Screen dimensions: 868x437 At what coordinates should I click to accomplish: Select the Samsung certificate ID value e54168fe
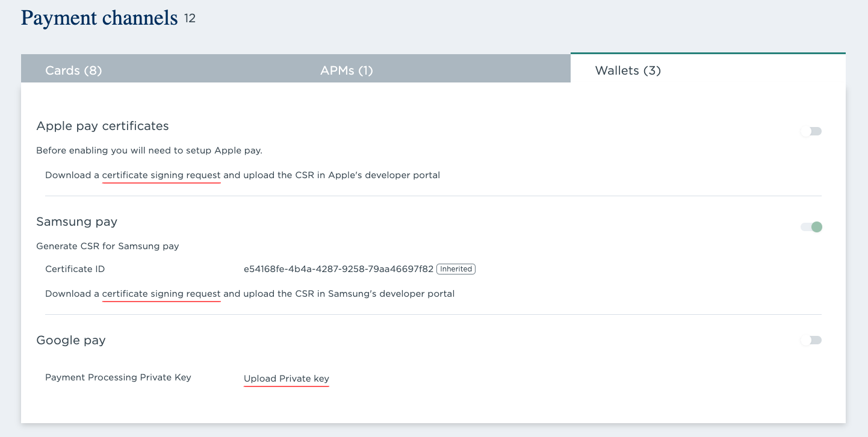point(338,269)
